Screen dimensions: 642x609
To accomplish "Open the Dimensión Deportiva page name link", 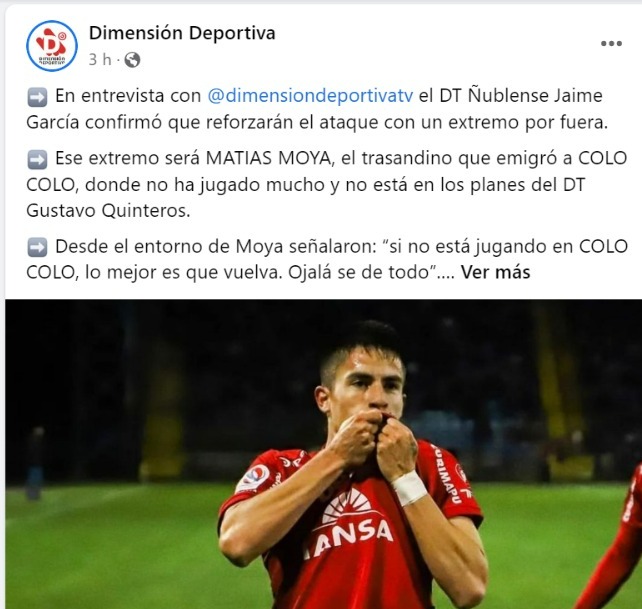I will pos(182,33).
